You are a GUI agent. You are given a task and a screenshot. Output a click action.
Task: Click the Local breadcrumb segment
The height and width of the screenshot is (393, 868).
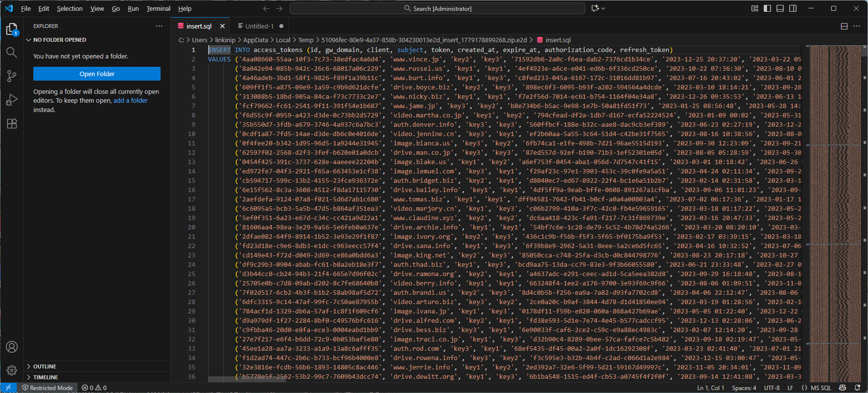point(283,40)
